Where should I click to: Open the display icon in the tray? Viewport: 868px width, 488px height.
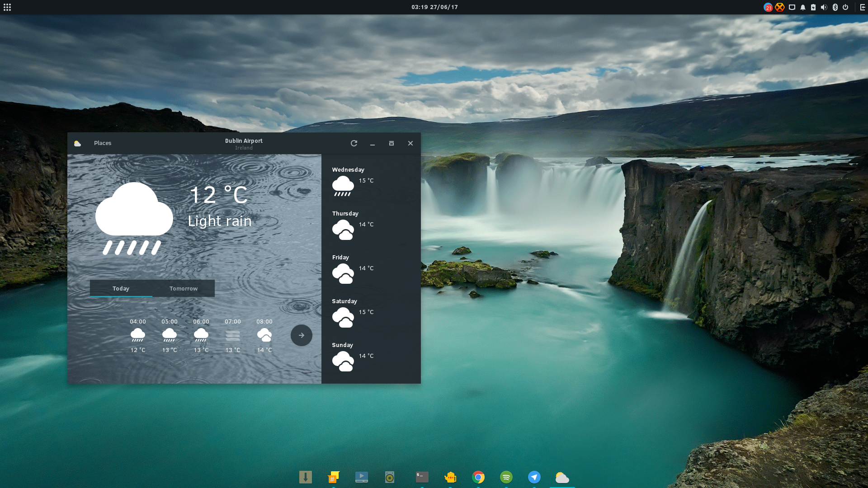pos(792,7)
